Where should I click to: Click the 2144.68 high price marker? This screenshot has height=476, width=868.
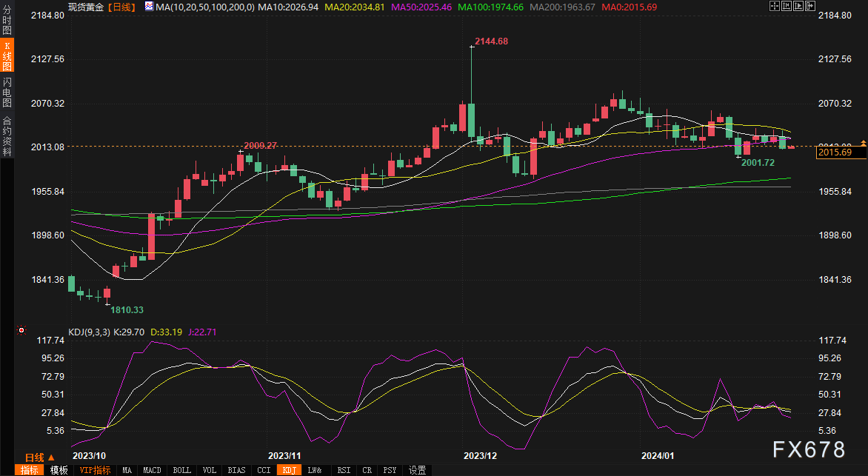pos(491,41)
